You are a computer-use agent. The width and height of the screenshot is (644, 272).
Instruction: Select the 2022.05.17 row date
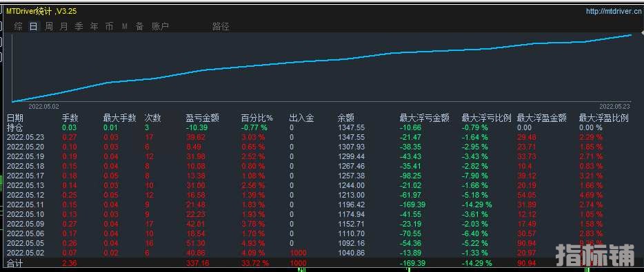26,176
